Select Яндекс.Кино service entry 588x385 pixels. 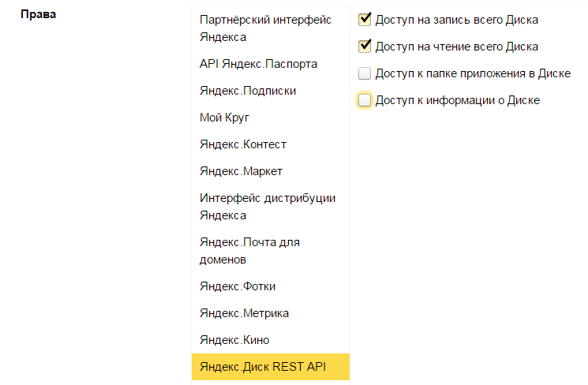(234, 340)
